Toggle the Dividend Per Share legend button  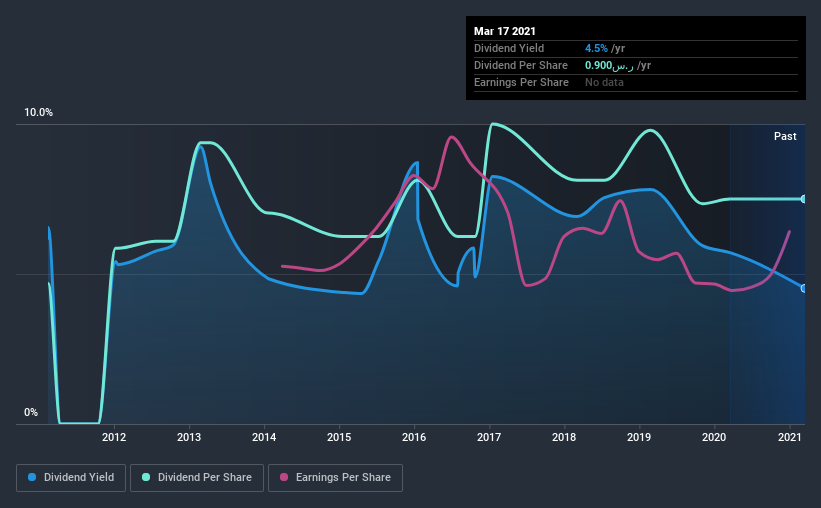[x=197, y=478]
